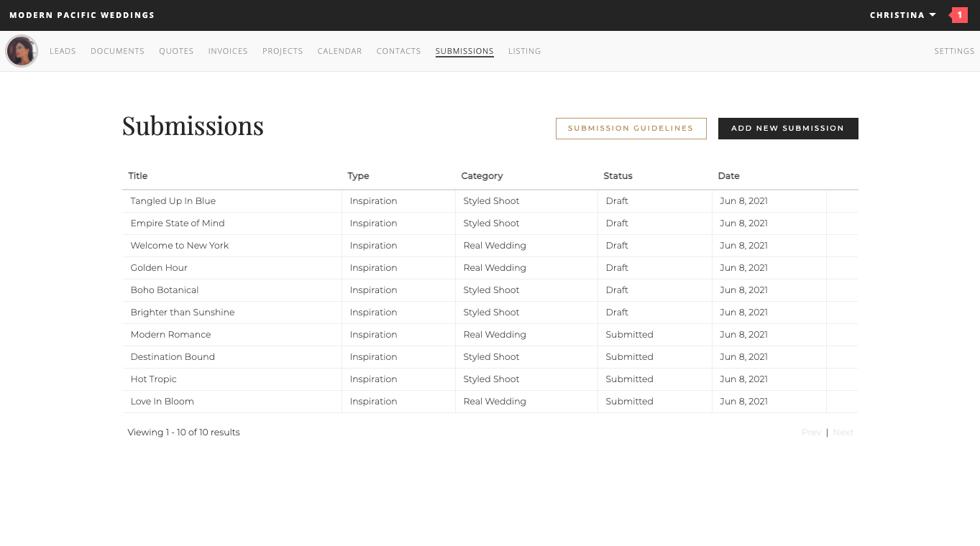Image resolution: width=980 pixels, height=546 pixels.
Task: Navigate to the Calendar page
Action: click(339, 51)
